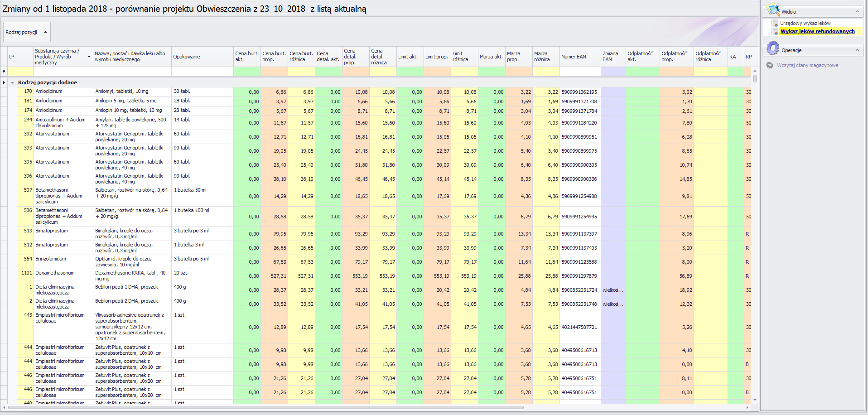Collapse the 'Rodzaj pozycji: dodane' group
Screen dimensions: 868x415
(13, 82)
